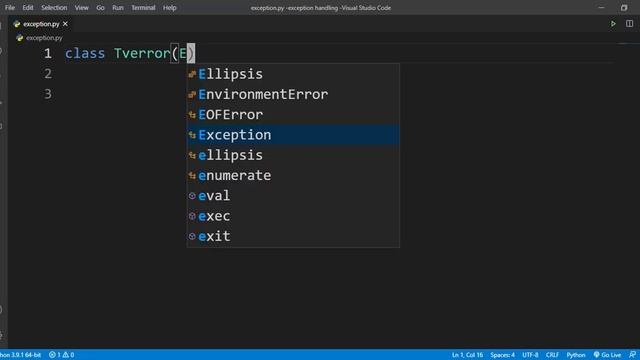This screenshot has height=360, width=640.
Task: Pick Ellipsis from the suggestion list
Action: pyautogui.click(x=293, y=74)
